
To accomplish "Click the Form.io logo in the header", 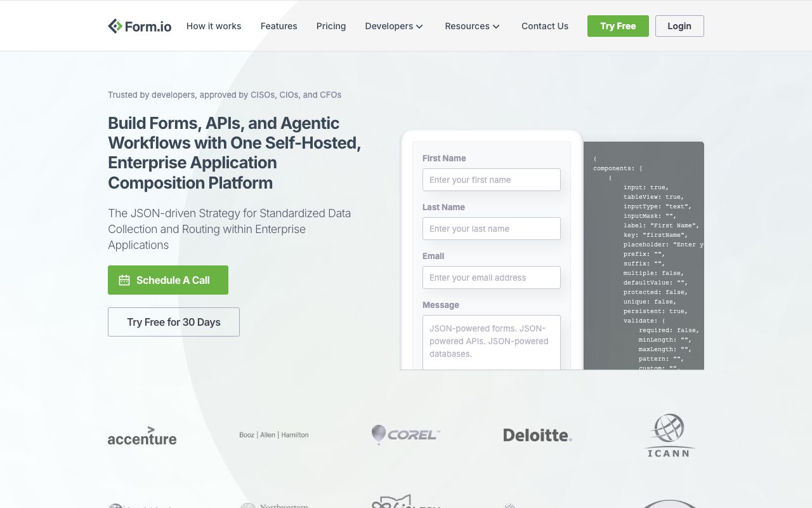I will (x=140, y=26).
